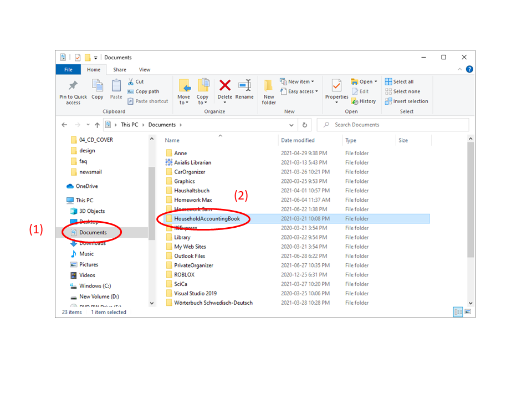This screenshot has width=532, height=399.
Task: Click the Cut scissors icon
Action: point(131,81)
